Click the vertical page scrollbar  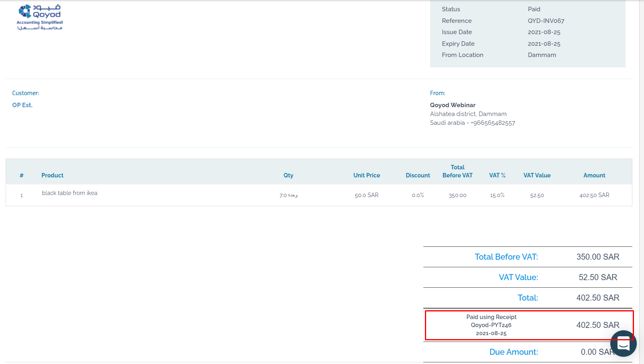641,181
